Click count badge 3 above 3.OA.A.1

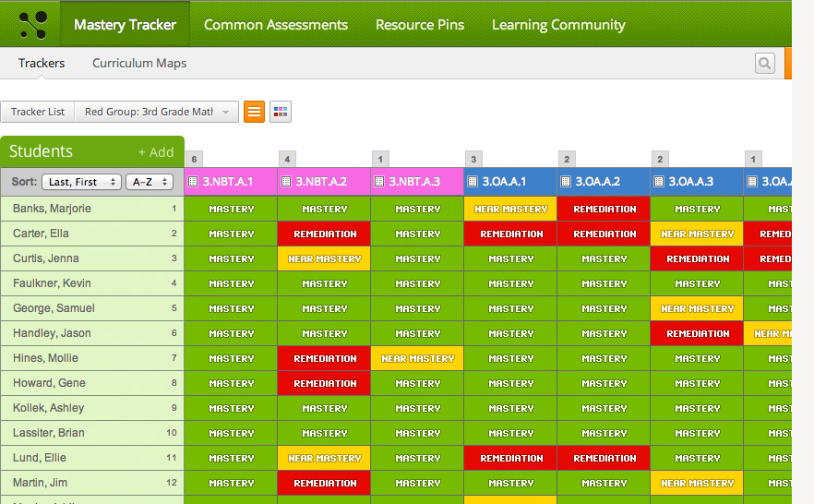(x=473, y=160)
